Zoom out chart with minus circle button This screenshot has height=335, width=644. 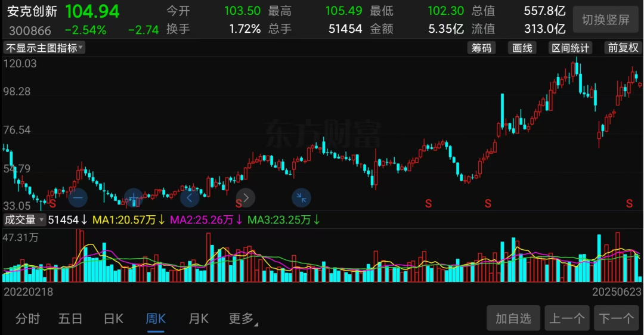click(78, 197)
